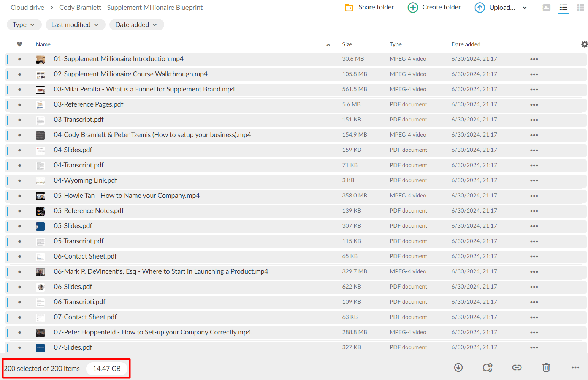588x380 pixels.
Task: Toggle the Name column sort arrow
Action: click(328, 45)
